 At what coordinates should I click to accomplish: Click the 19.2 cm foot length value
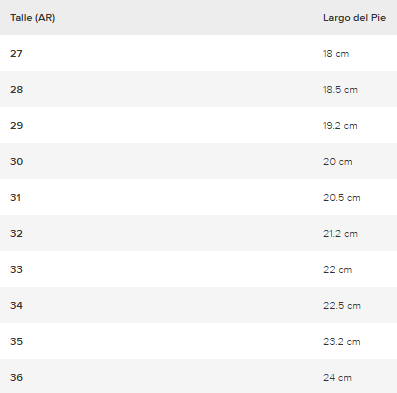click(x=340, y=126)
